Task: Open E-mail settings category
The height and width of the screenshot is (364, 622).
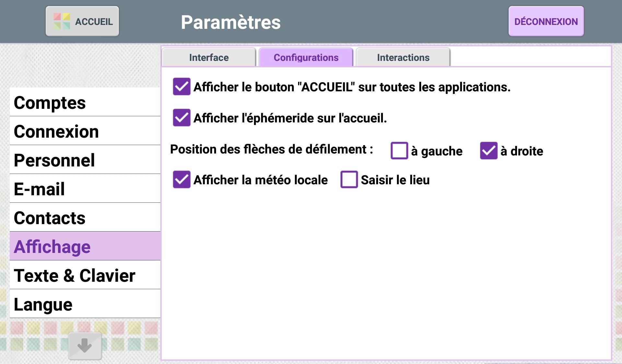Action: 85,188
